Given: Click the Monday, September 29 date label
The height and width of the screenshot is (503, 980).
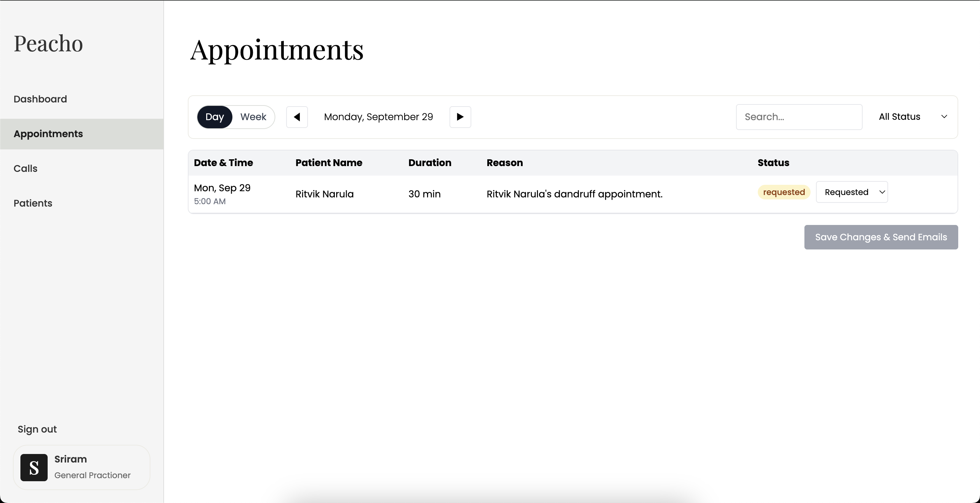Looking at the screenshot, I should pos(378,117).
